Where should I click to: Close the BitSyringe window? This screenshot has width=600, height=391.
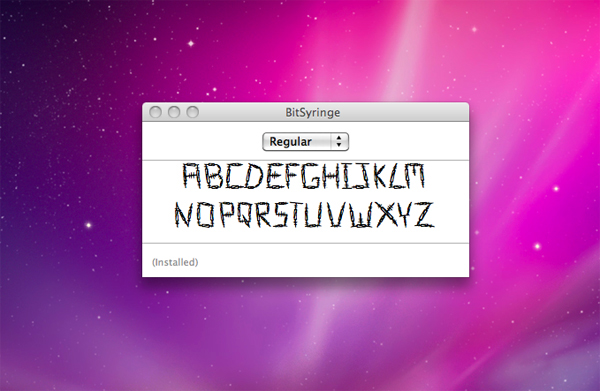tap(155, 112)
